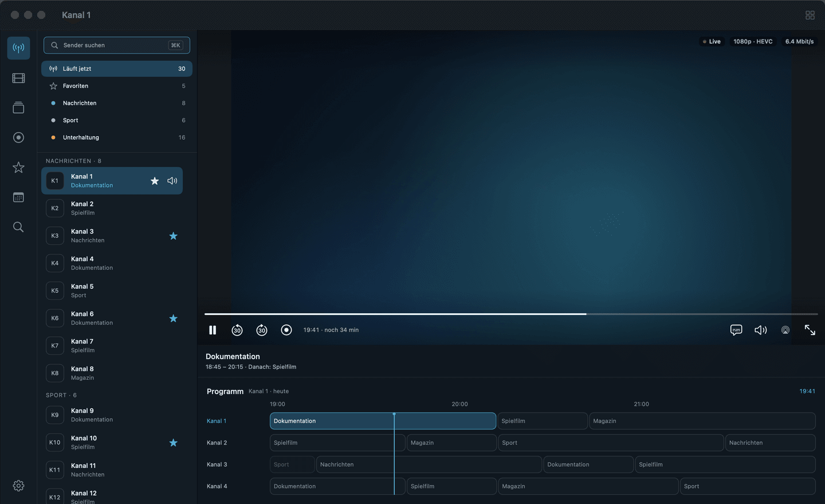The image size is (825, 504).
Task: Select the Läuft jetzt category
Action: (x=117, y=69)
